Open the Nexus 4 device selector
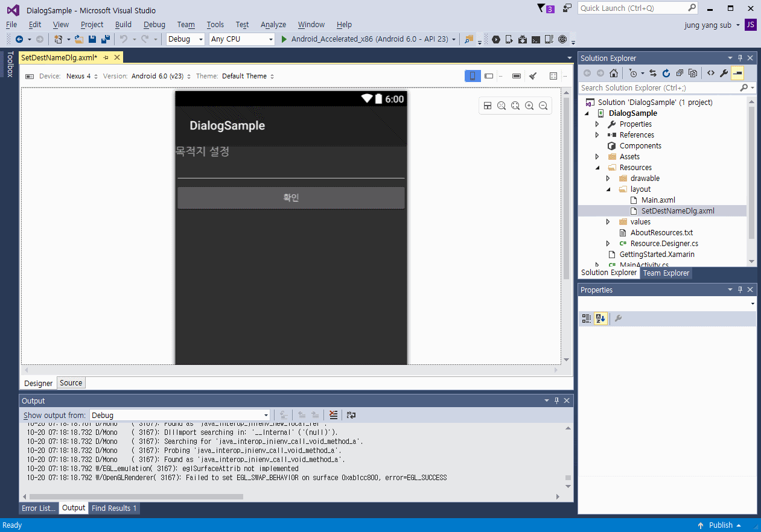The height and width of the screenshot is (532, 761). click(82, 76)
